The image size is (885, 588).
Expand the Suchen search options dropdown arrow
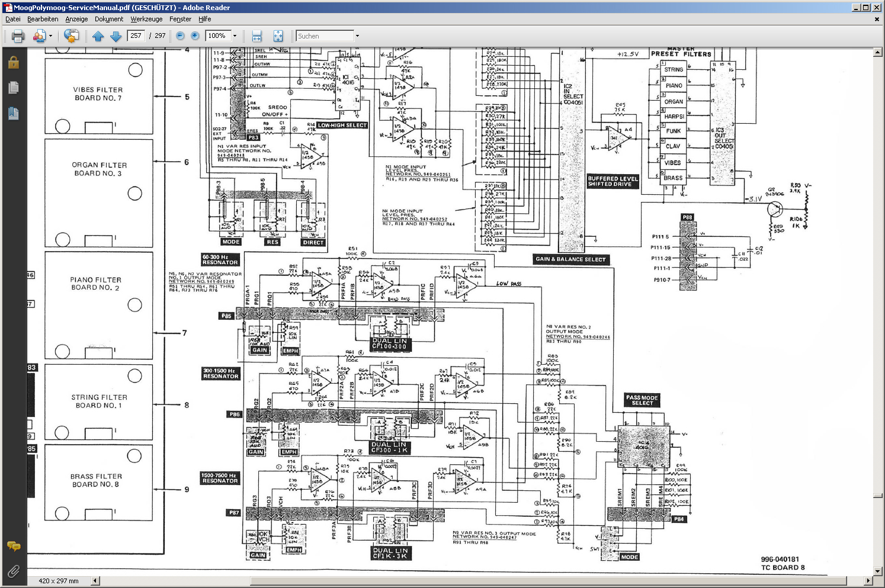[x=357, y=36]
